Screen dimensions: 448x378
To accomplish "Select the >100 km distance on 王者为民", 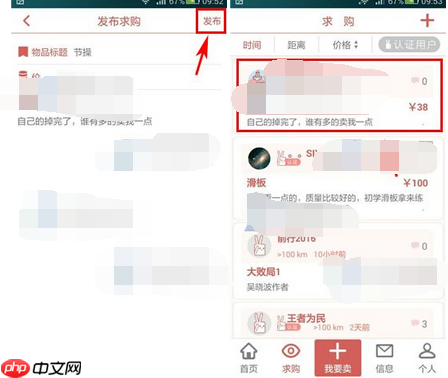I will click(328, 328).
